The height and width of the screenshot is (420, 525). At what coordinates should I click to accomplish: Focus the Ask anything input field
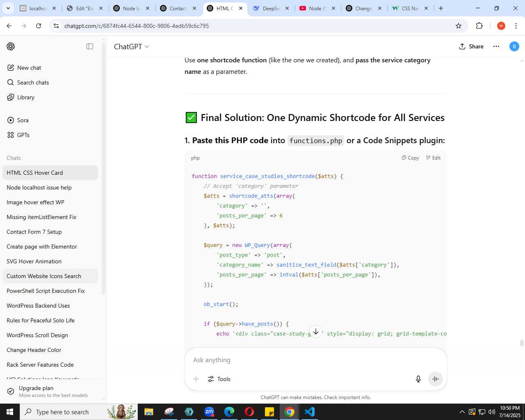316,360
